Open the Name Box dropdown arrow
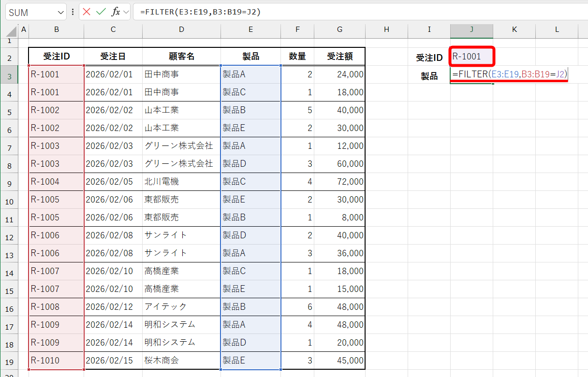 pyautogui.click(x=60, y=12)
